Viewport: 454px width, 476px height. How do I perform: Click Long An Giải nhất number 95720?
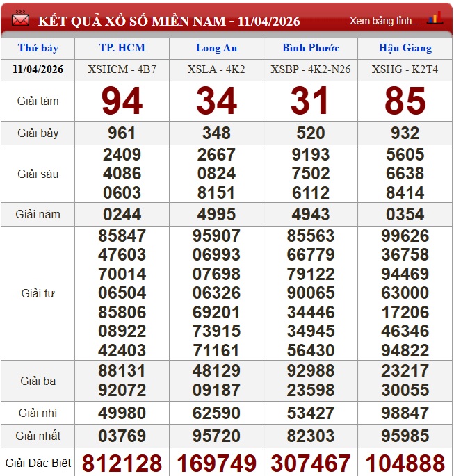click(x=216, y=436)
